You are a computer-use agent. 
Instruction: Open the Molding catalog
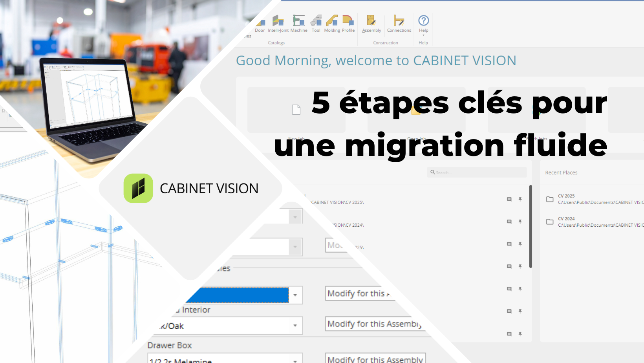click(x=332, y=24)
